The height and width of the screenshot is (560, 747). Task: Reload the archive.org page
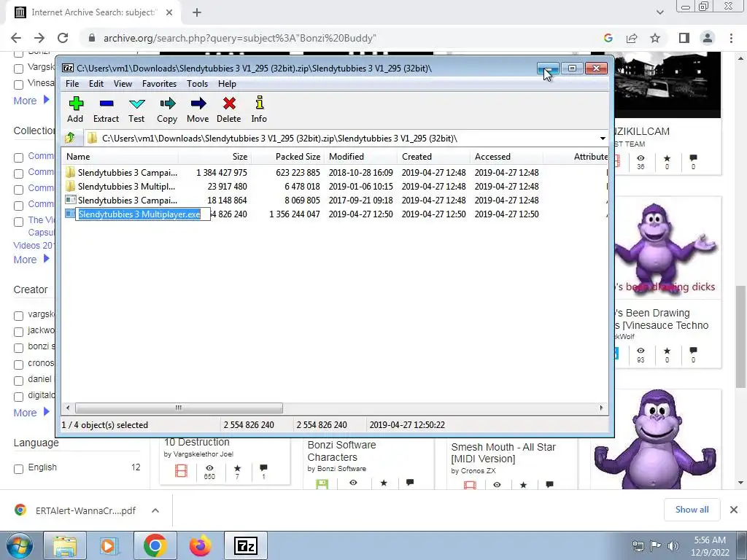click(63, 38)
